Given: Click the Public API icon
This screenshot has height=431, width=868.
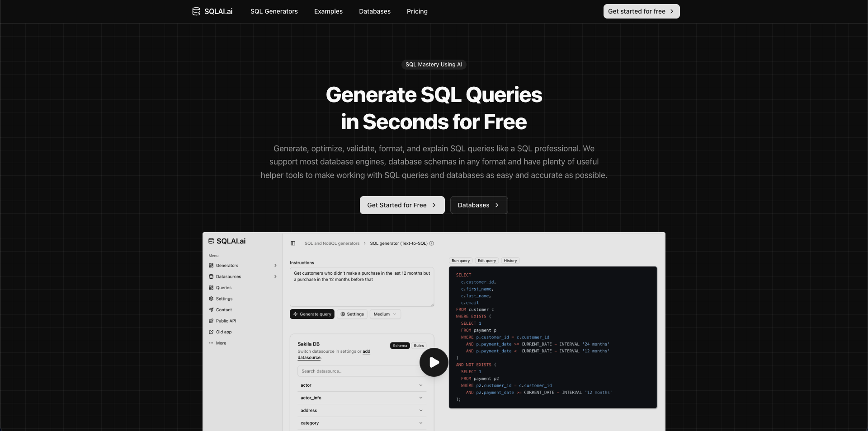Looking at the screenshot, I should pyautogui.click(x=211, y=321).
